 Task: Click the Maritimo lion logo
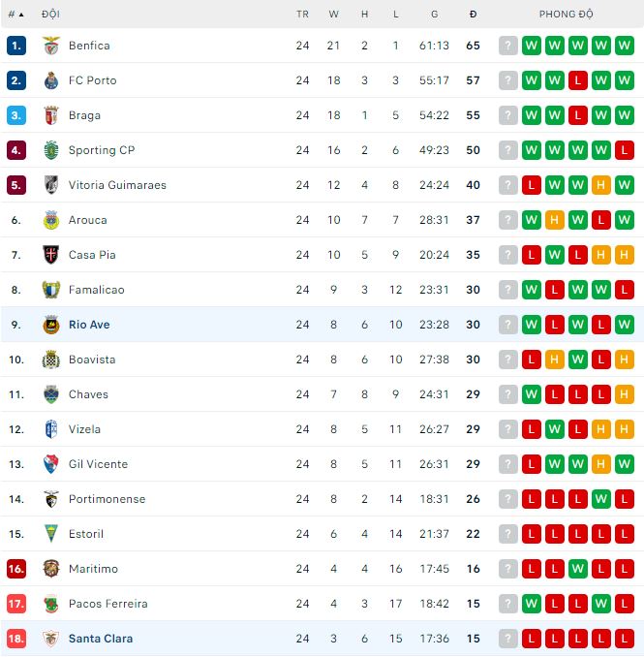point(51,569)
